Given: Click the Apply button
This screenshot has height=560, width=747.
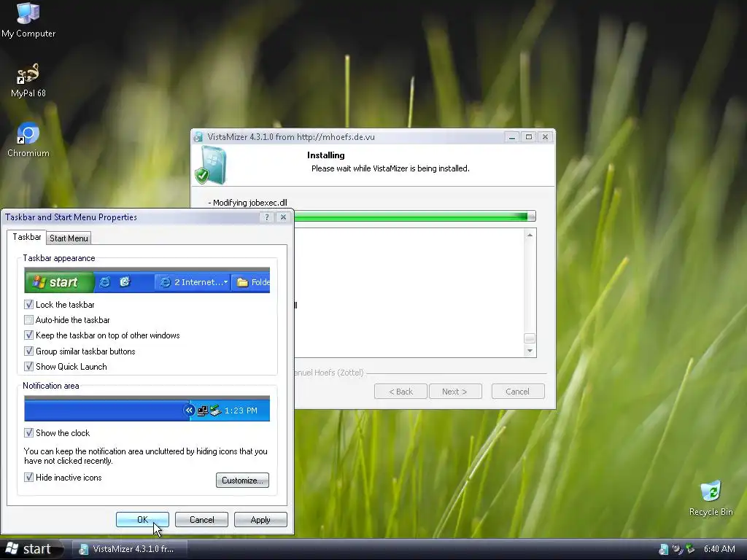Looking at the screenshot, I should 260,519.
